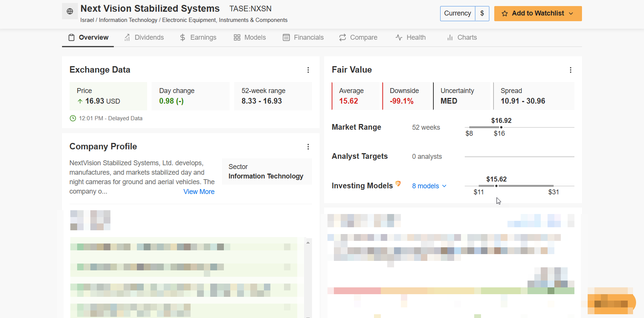Screen dimensions: 644x318
Task: Click the Analyst Targets range bar
Action: (x=520, y=157)
